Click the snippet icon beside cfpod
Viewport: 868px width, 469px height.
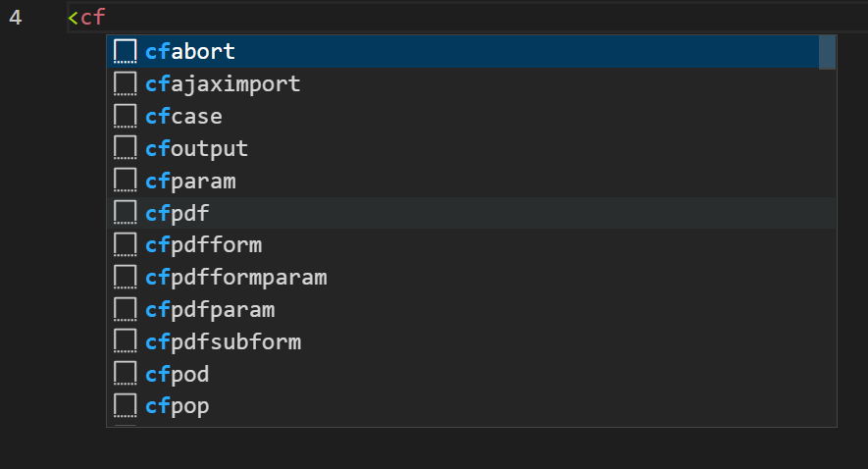[125, 375]
